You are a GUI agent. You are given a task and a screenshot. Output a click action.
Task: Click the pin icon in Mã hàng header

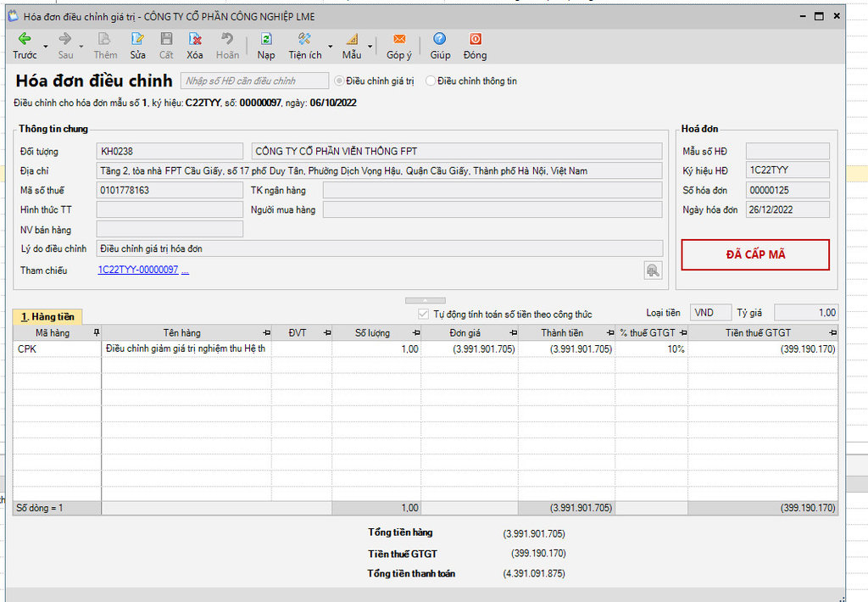97,333
